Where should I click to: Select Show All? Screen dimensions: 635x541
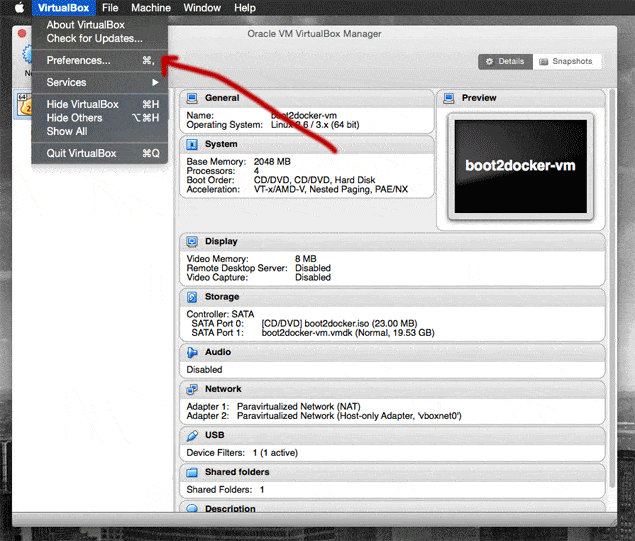coord(100,131)
